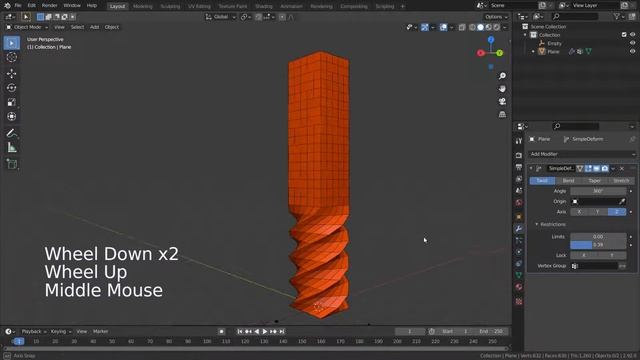Open the Render properties tab icon
Viewport: 640px width, 360px height.
tap(519, 156)
